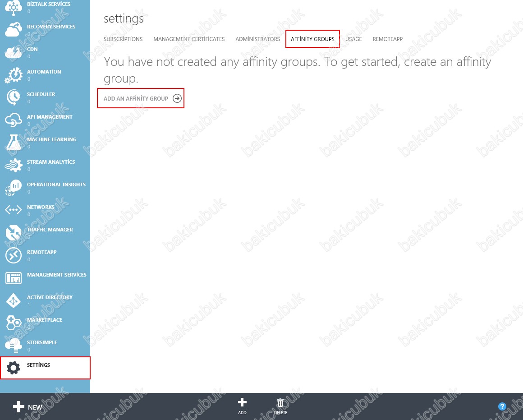Select the Settings label in sidebar
Image resolution: width=523 pixels, height=420 pixels.
pos(38,365)
